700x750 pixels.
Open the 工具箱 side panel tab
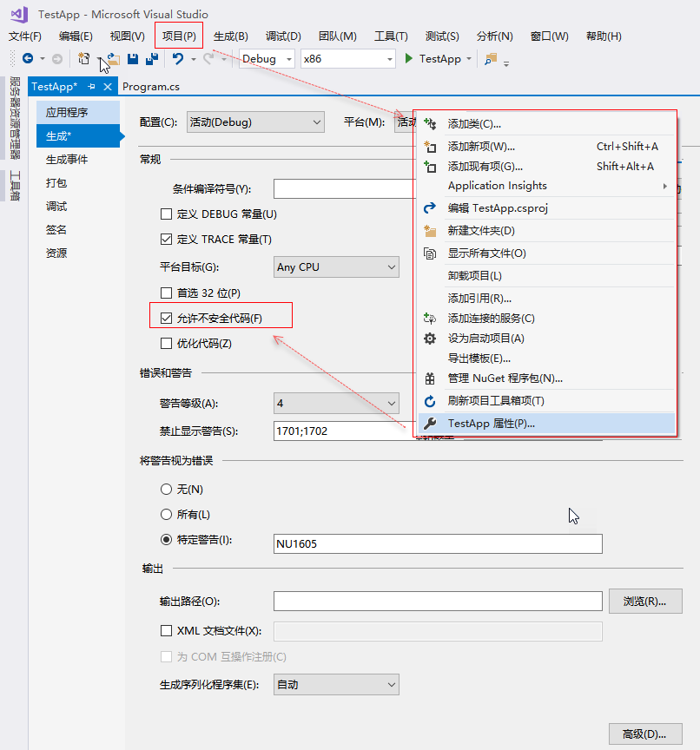tap(15, 186)
